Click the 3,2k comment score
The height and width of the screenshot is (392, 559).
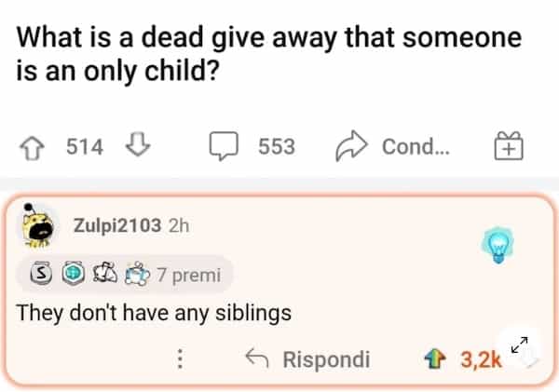tap(481, 358)
